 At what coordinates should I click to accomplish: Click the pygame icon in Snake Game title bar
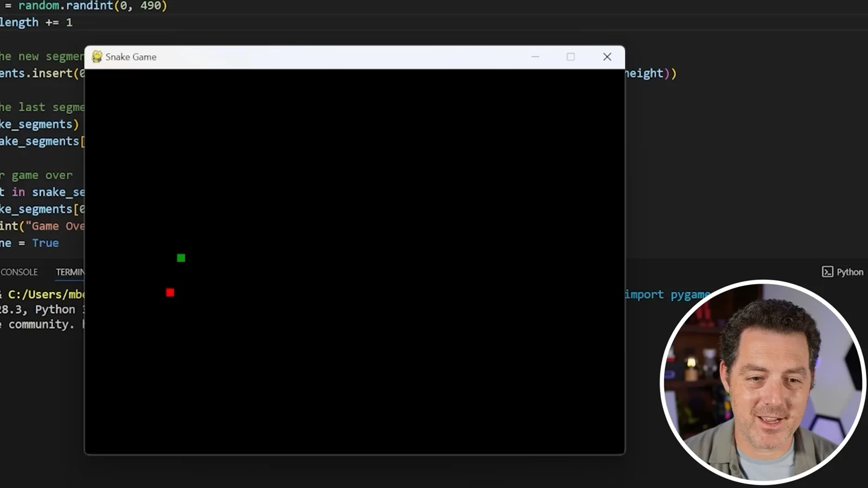pos(97,57)
